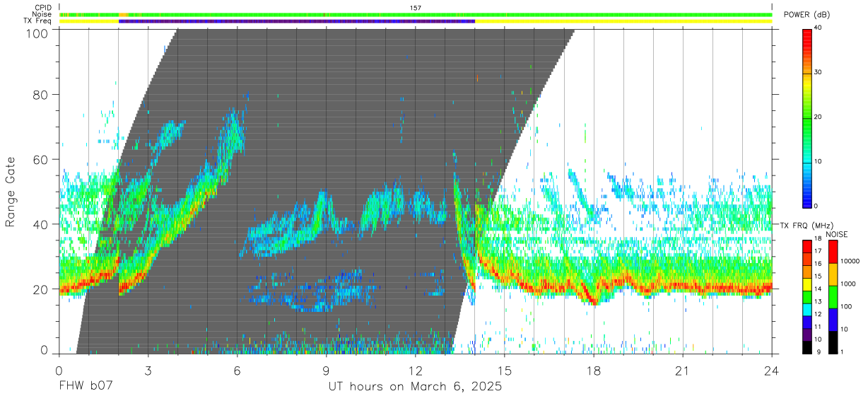Image resolution: width=868 pixels, height=401 pixels.
Task: Click the 14 label on TX FRQ legend
Action: 819,289
